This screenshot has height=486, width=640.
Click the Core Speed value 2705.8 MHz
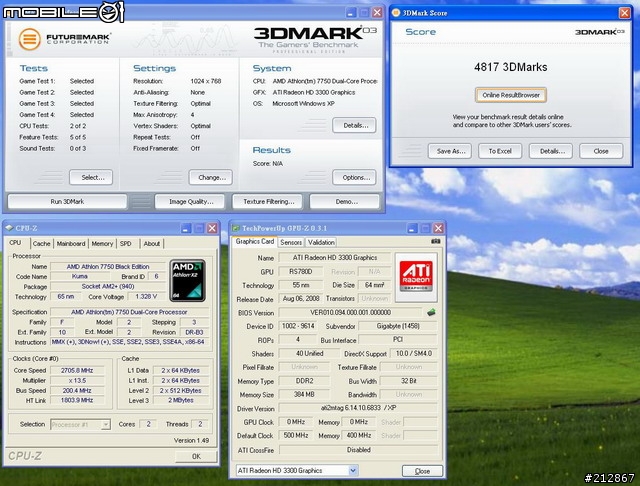point(77,371)
